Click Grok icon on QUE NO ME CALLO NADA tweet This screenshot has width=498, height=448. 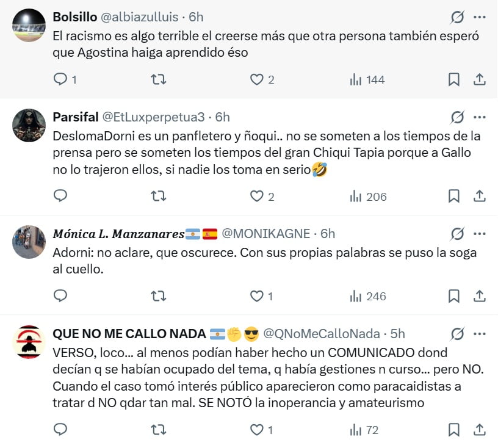point(457,334)
